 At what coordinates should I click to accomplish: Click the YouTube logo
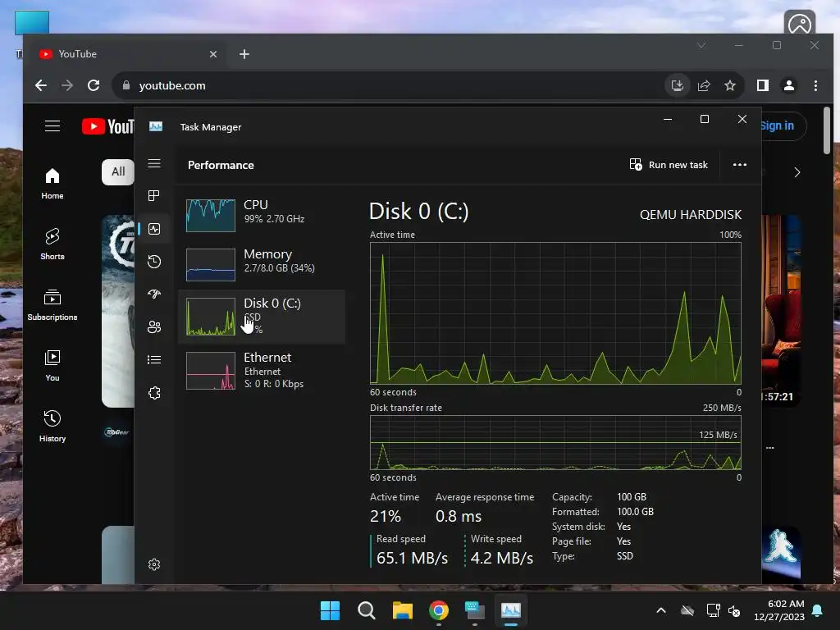107,126
